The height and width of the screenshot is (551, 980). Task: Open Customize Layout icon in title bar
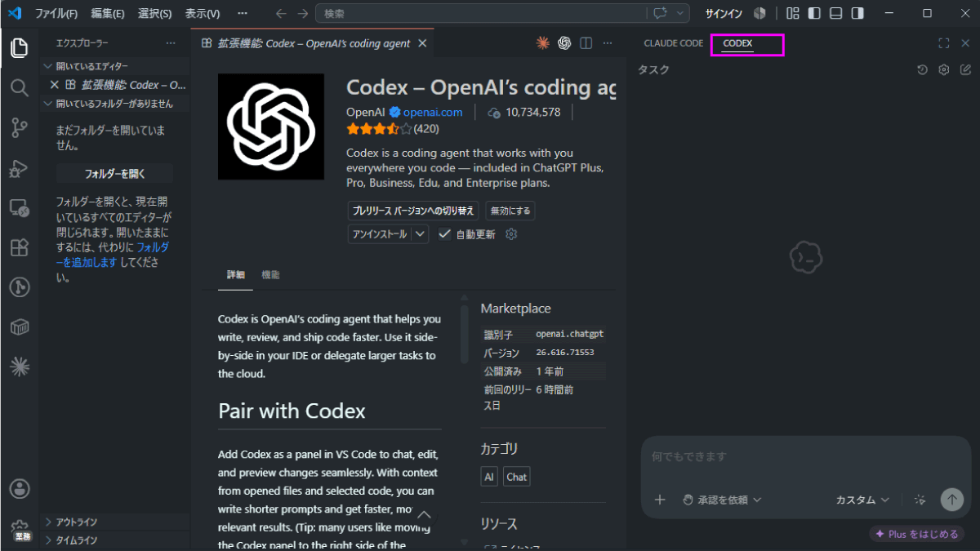point(792,13)
